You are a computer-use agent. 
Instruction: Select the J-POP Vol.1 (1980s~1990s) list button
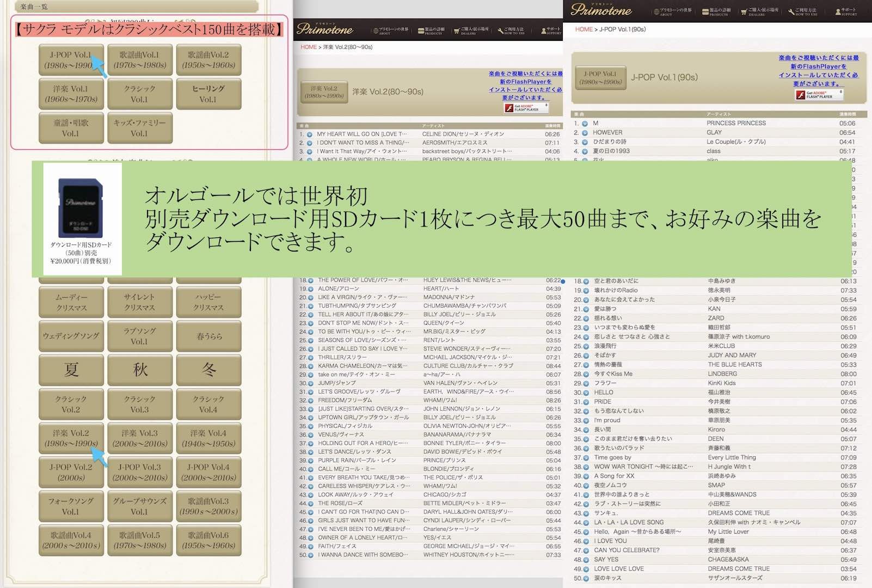[x=71, y=60]
